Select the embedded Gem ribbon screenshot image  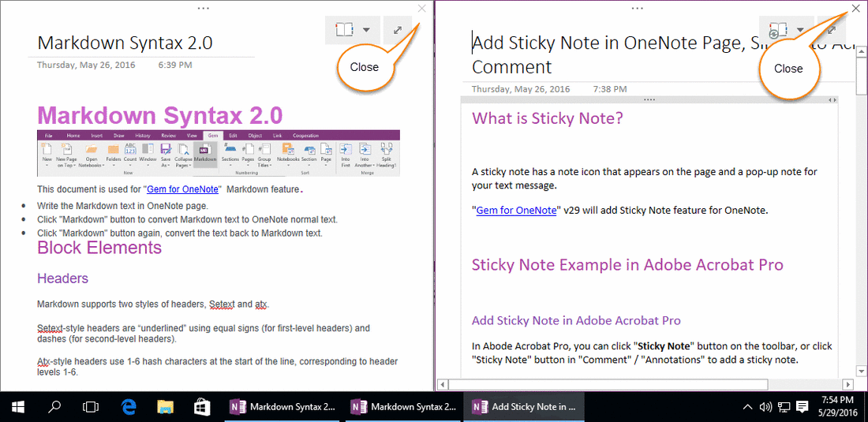[219, 154]
